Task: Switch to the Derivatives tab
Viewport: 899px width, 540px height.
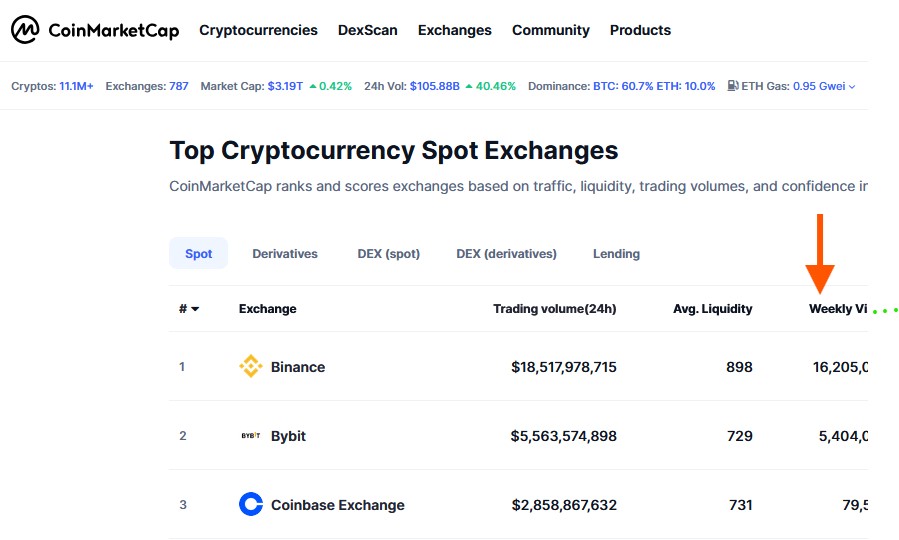Action: point(285,254)
